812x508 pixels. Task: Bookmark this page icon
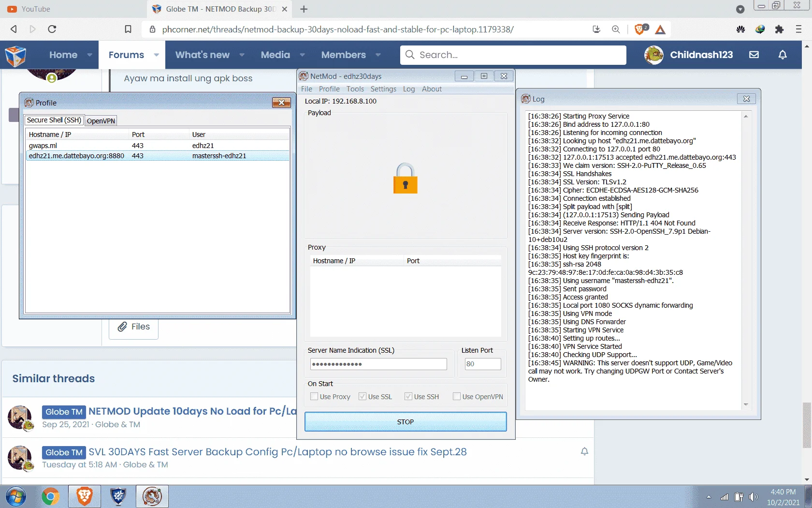[x=128, y=29]
